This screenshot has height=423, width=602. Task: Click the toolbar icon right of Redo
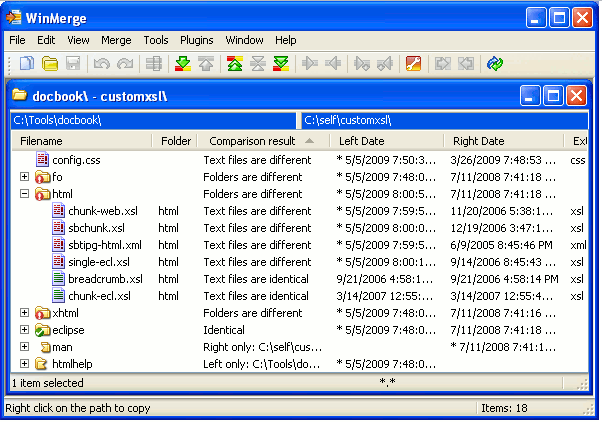point(153,64)
